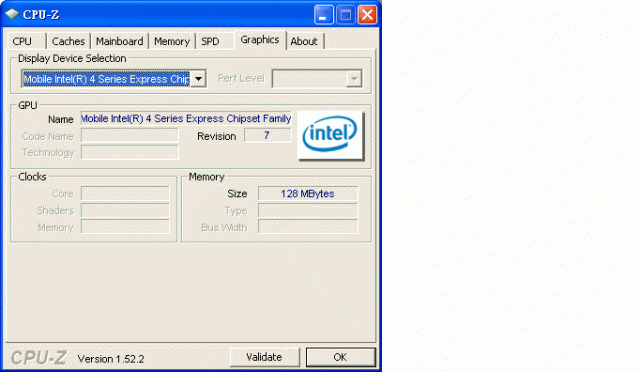Click the CPU-Z title bar icon
The height and width of the screenshot is (372, 640).
(x=12, y=14)
